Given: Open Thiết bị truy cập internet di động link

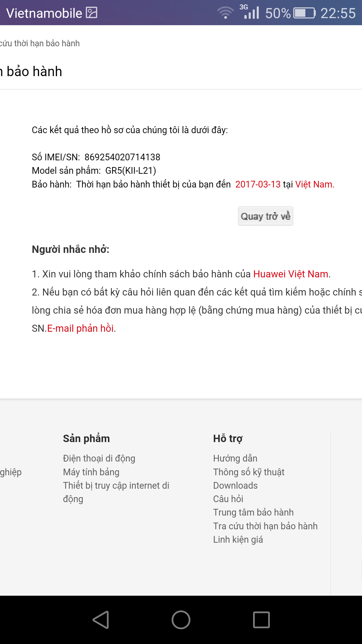Looking at the screenshot, I should point(116,492).
